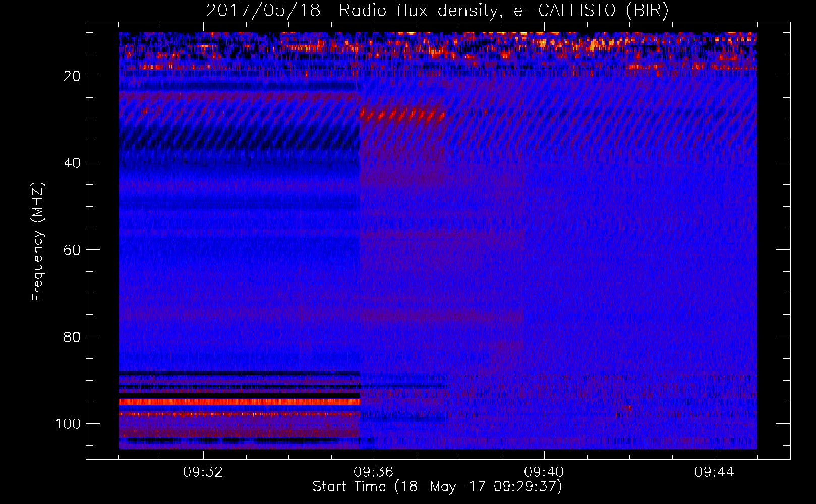The height and width of the screenshot is (504, 816).
Task: Click the 09:40 time tick label
Action: (544, 472)
